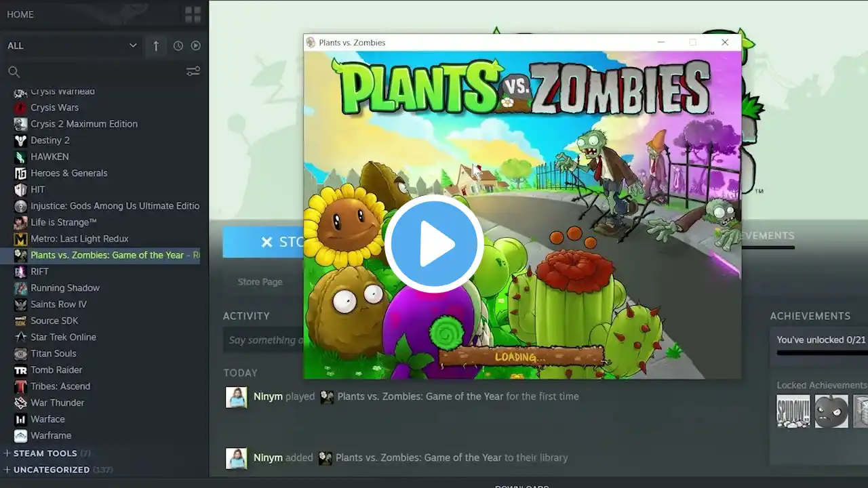Click the Source SDK icon
Screen dimensions: 868x488
tap(20, 321)
